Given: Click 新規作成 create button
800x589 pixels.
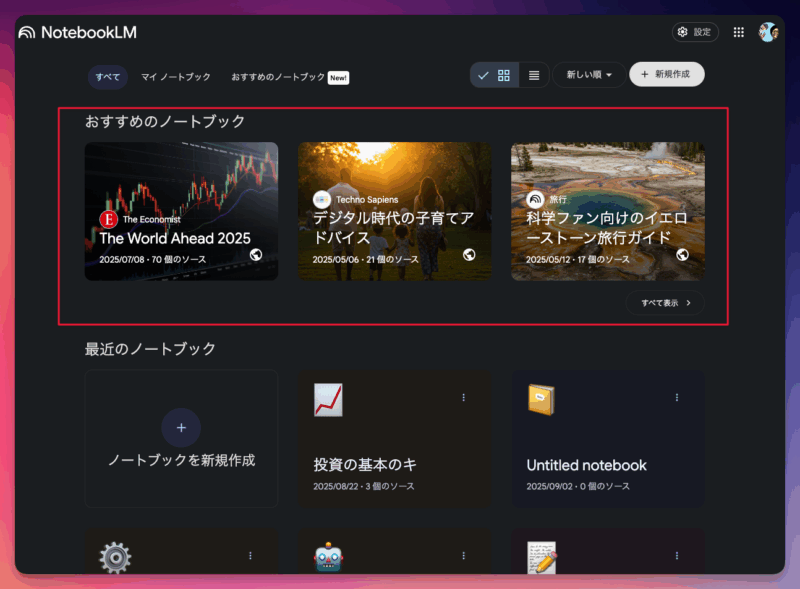Looking at the screenshot, I should pos(667,75).
